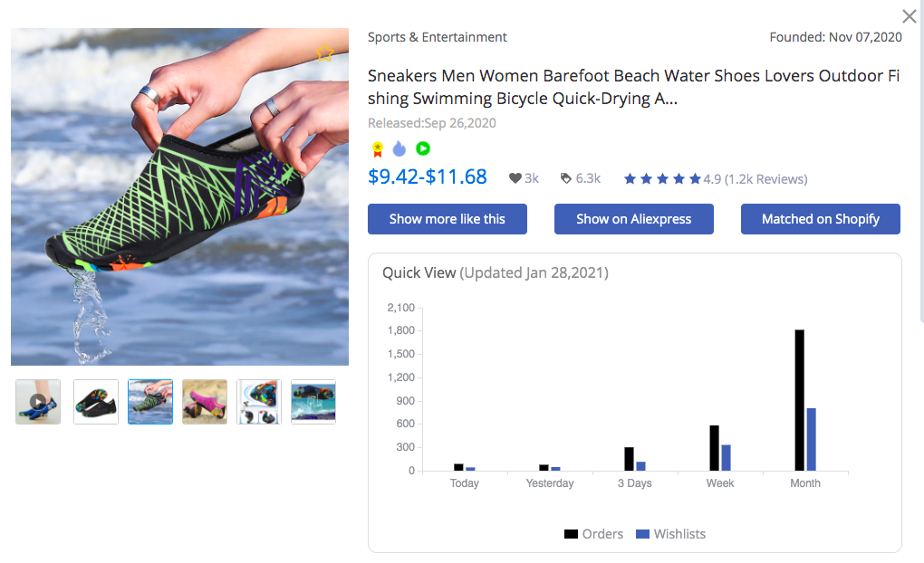This screenshot has width=924, height=563.
Task: Click the star rating reviews
Action: 716,178
